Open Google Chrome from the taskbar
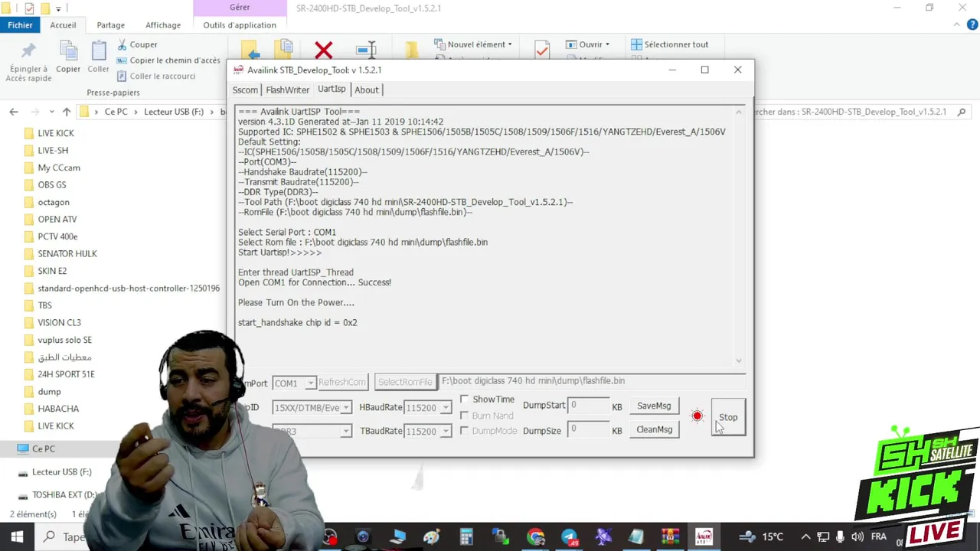The height and width of the screenshot is (551, 980). tap(535, 536)
